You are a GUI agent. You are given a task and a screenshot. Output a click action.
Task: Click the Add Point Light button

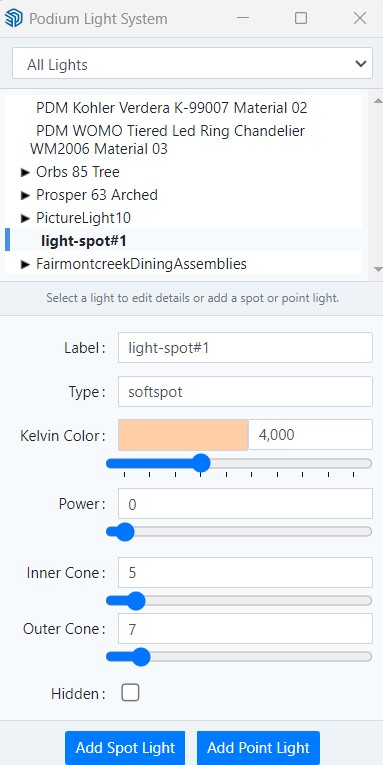258,747
